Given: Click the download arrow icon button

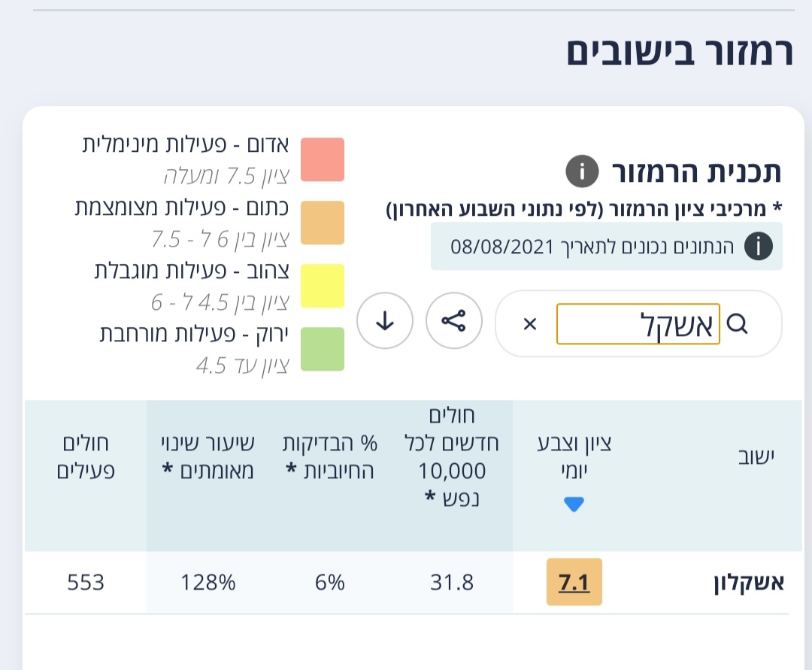Looking at the screenshot, I should click(385, 321).
